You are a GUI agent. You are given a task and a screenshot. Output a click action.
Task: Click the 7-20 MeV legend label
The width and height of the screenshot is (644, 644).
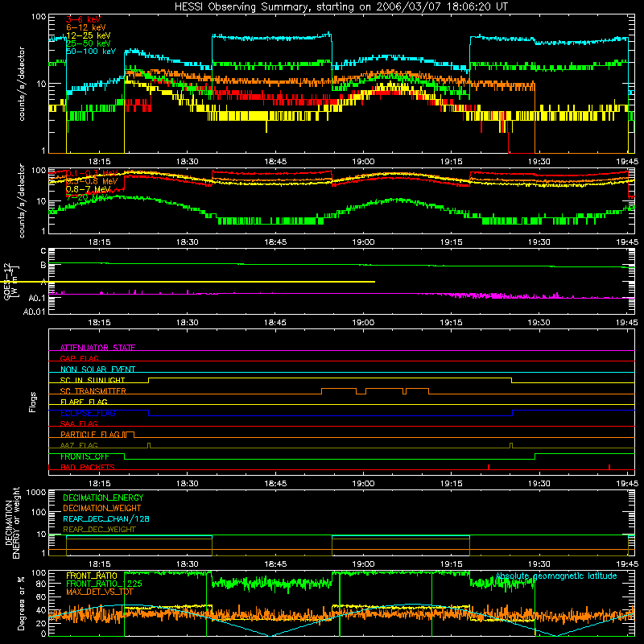(x=86, y=197)
